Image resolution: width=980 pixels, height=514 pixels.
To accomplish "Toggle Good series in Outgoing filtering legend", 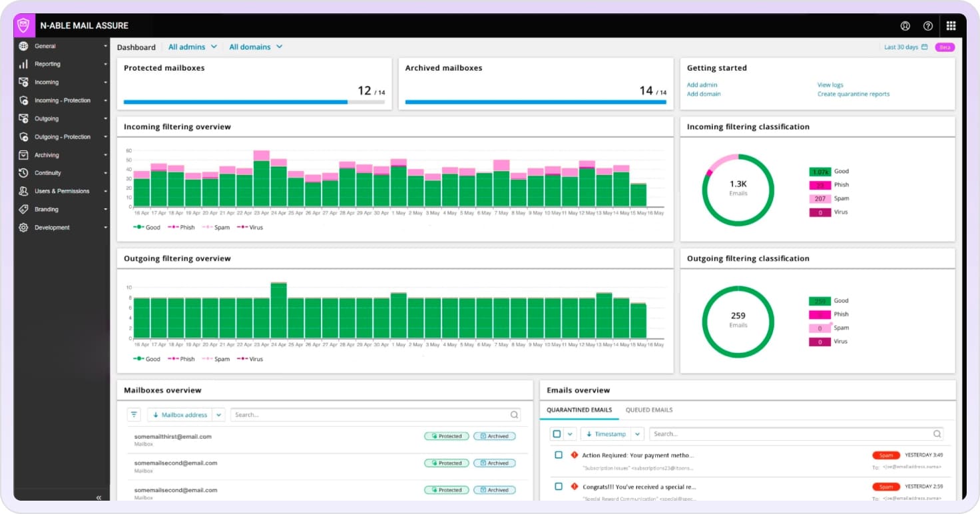I will point(146,359).
